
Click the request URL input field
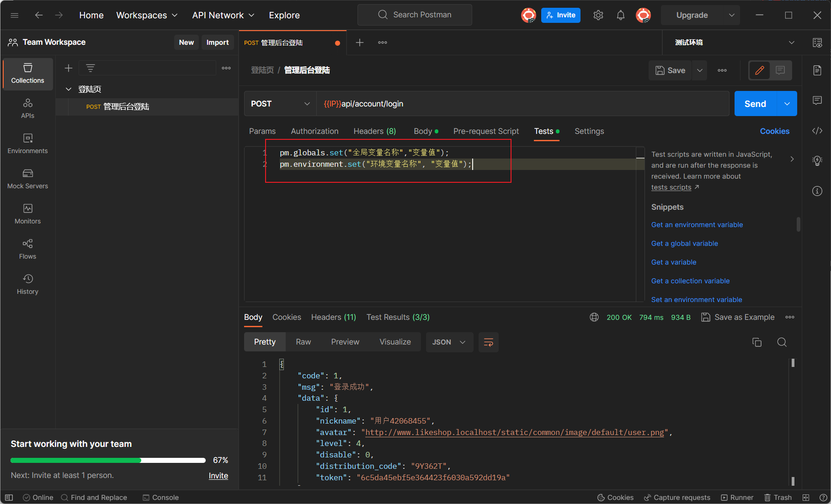point(521,104)
